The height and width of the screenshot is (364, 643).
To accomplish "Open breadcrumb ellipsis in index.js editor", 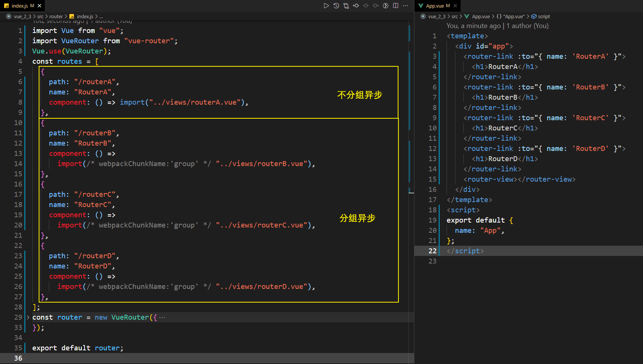I will click(x=101, y=16).
